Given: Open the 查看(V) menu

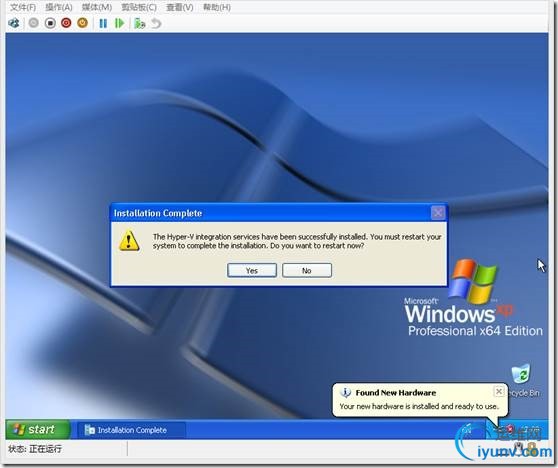Looking at the screenshot, I should 180,7.
